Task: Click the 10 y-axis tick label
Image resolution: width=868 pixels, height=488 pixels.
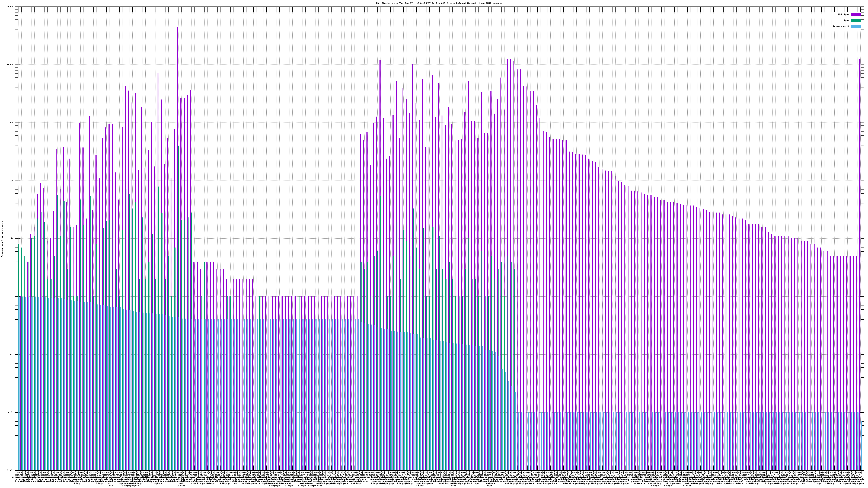Action: (12, 239)
